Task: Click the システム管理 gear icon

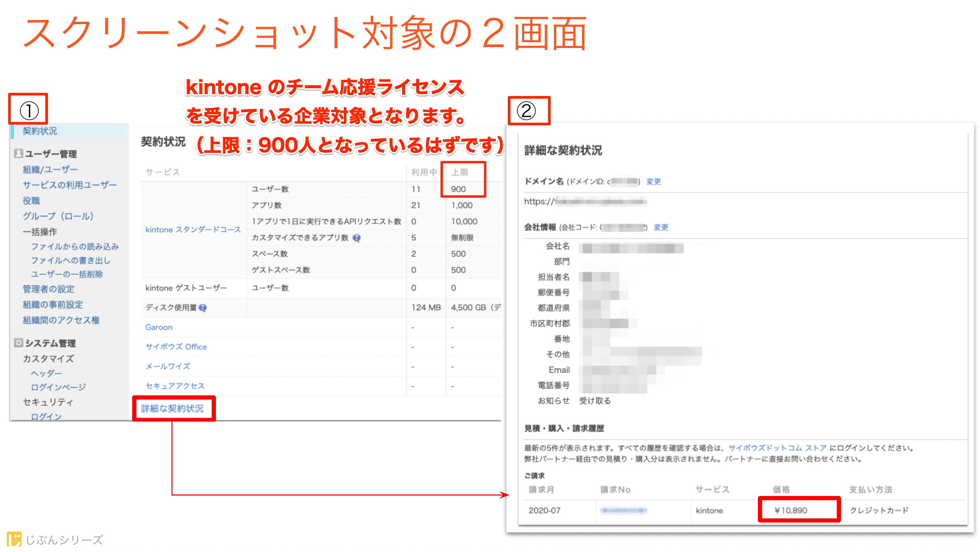Action: pyautogui.click(x=18, y=343)
